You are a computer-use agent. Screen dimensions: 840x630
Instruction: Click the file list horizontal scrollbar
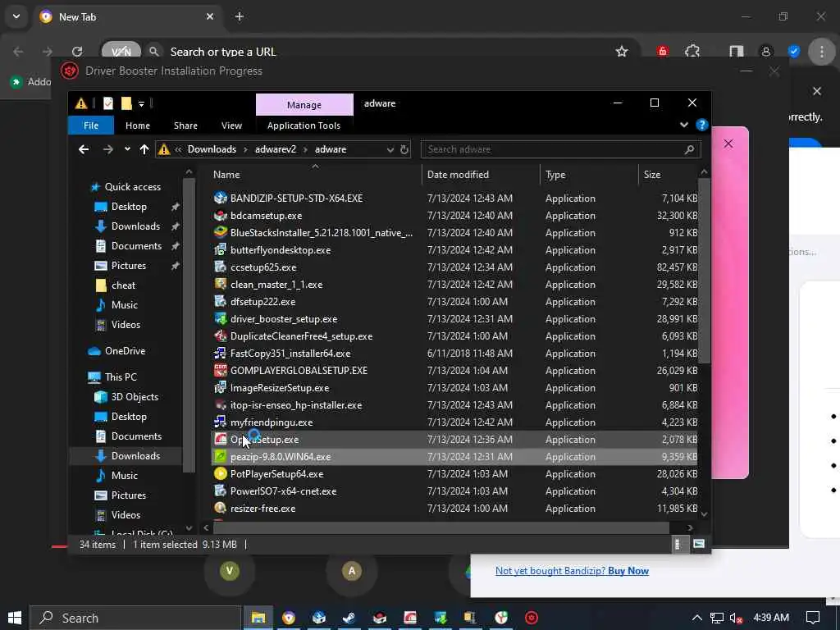coord(441,527)
